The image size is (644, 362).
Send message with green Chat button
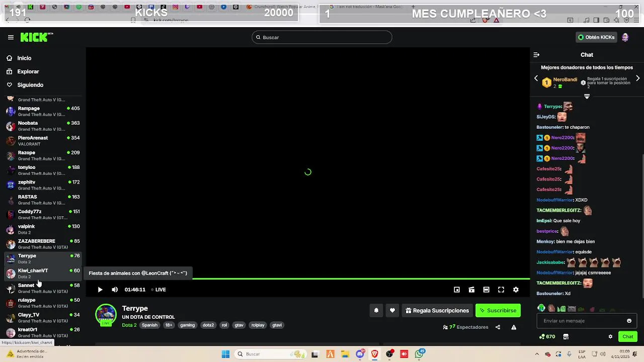pyautogui.click(x=628, y=337)
